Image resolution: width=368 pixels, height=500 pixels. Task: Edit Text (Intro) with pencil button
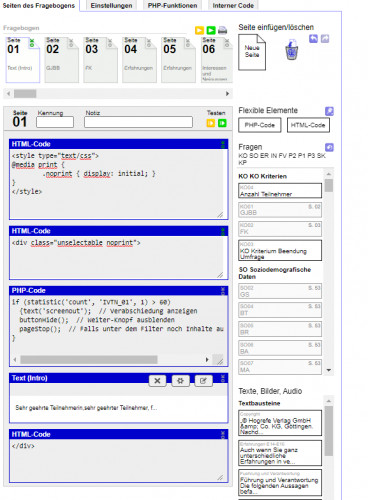[203, 381]
